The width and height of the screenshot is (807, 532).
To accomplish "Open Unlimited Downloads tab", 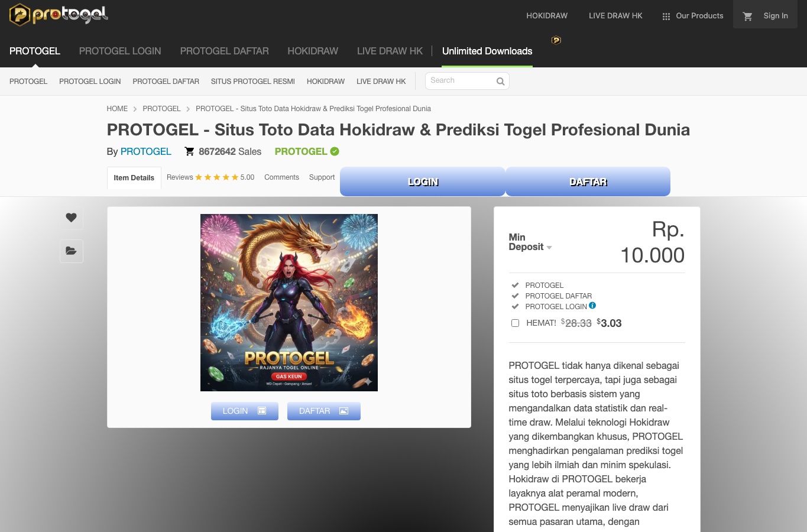I will pos(487,51).
